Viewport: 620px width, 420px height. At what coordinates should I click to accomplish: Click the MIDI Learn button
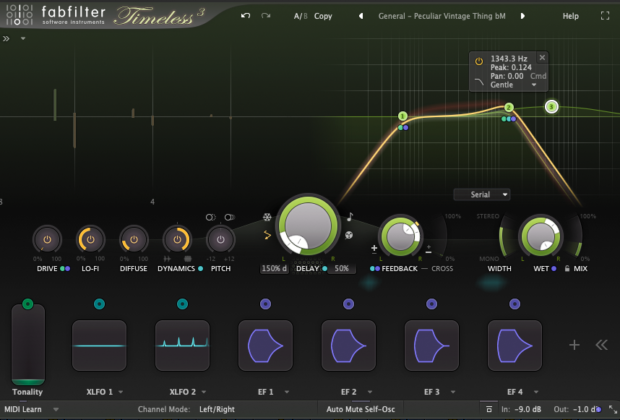pyautogui.click(x=23, y=409)
